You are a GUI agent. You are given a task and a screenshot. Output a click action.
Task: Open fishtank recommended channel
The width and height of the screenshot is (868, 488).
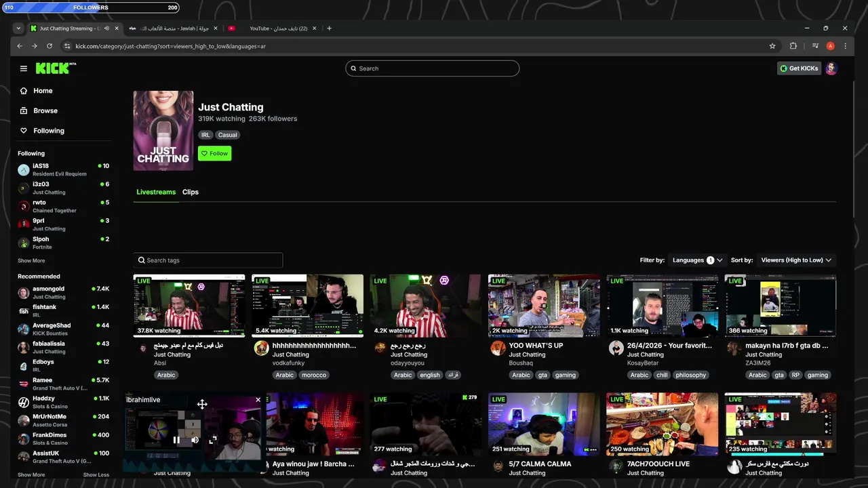pos(63,311)
